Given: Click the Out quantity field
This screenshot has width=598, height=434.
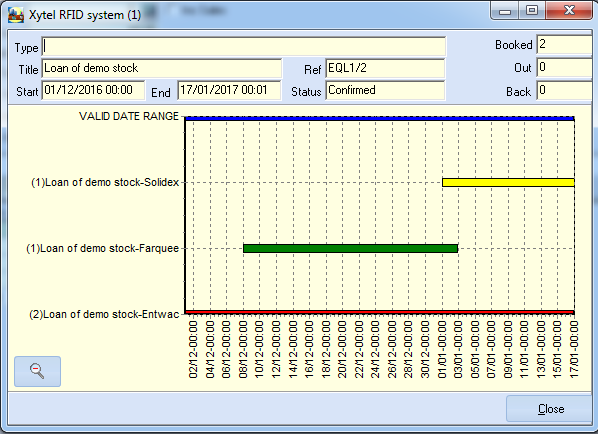Looking at the screenshot, I should pyautogui.click(x=564, y=68).
